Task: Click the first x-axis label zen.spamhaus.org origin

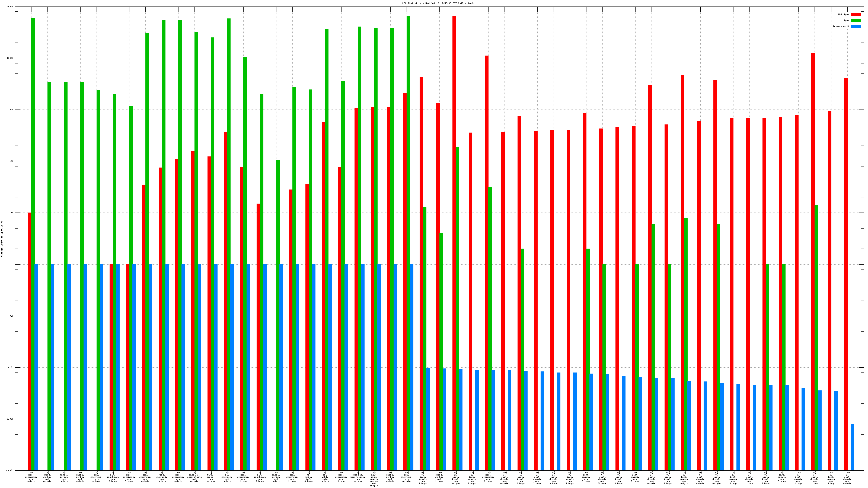Action: [31, 477]
